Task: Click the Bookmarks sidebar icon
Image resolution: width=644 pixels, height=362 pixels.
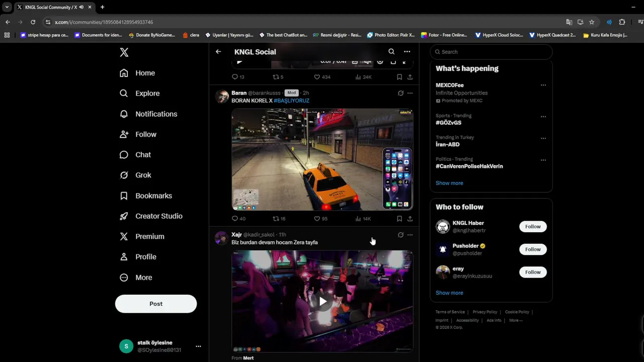Action: pos(124,196)
